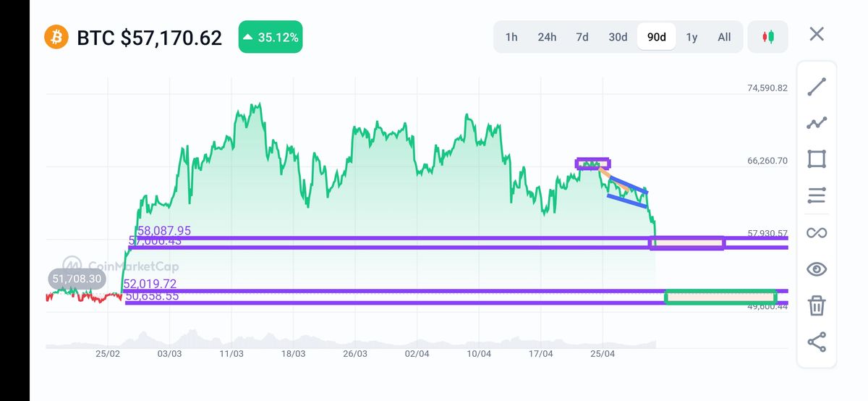The height and width of the screenshot is (401, 868).
Task: Delete drawings with the trash icon
Action: [817, 305]
